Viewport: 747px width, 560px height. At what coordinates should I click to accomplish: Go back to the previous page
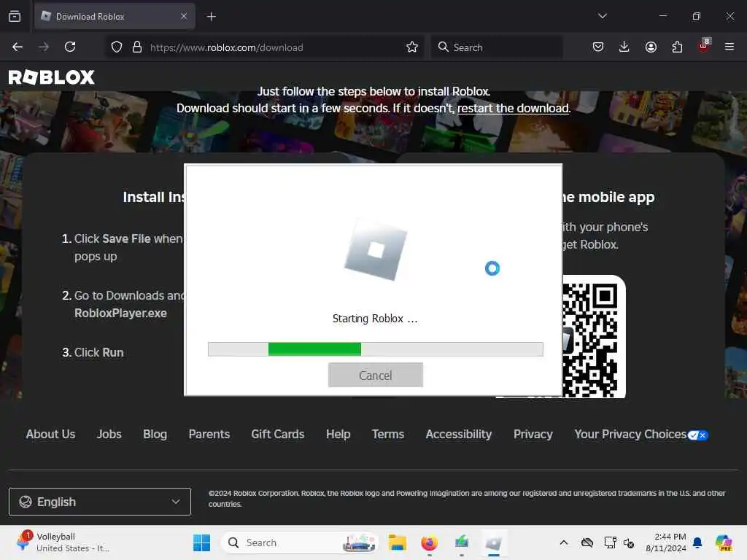pos(18,47)
